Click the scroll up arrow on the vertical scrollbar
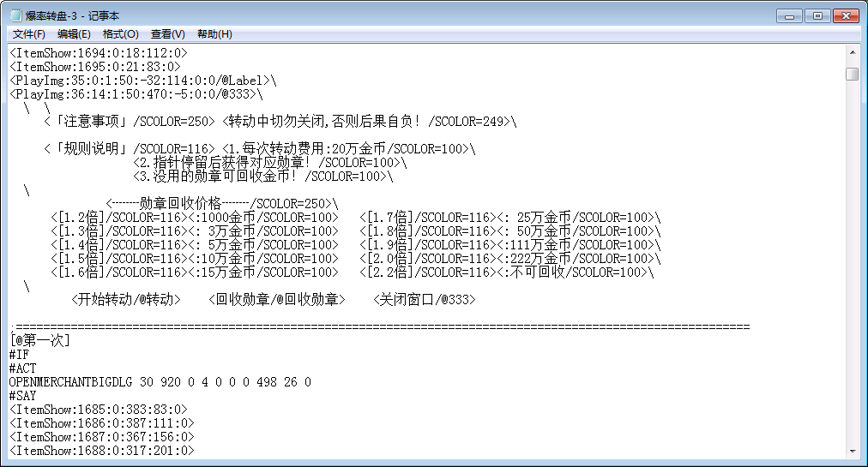 pos(852,51)
